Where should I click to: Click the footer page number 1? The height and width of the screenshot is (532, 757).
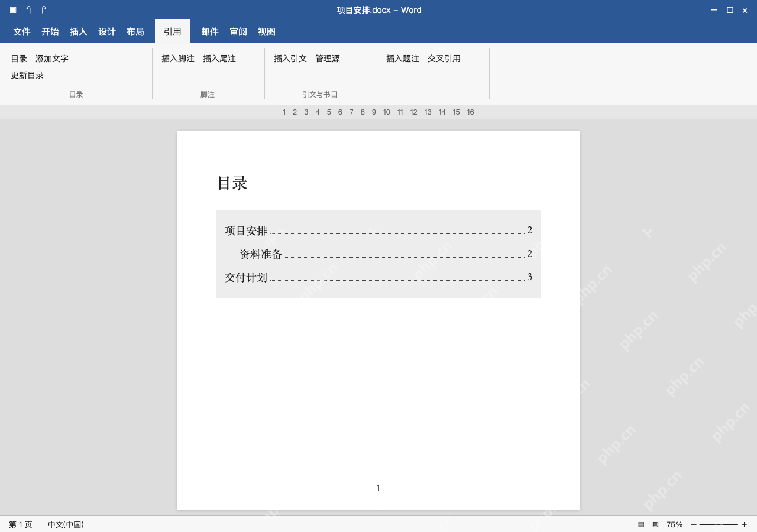pos(378,488)
